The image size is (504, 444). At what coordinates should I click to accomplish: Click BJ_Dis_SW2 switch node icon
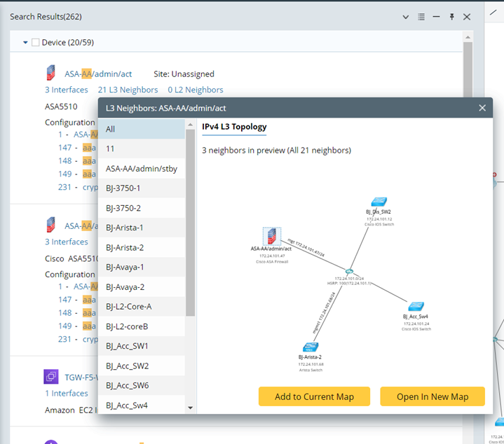pos(379,202)
